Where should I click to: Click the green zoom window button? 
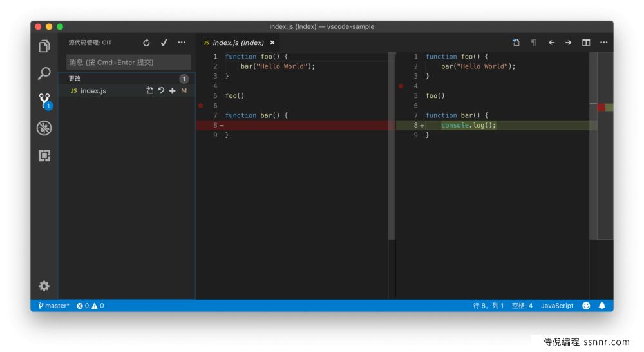point(60,26)
